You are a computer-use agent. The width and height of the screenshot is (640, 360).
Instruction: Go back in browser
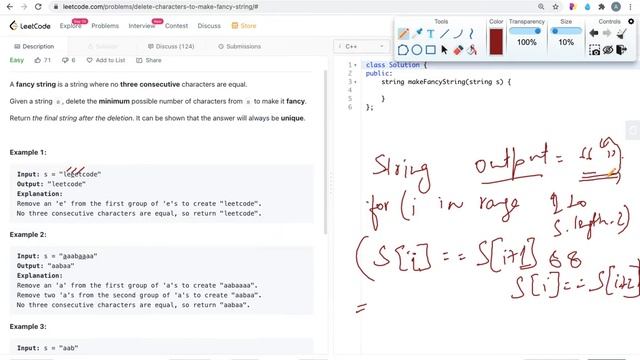9,7
